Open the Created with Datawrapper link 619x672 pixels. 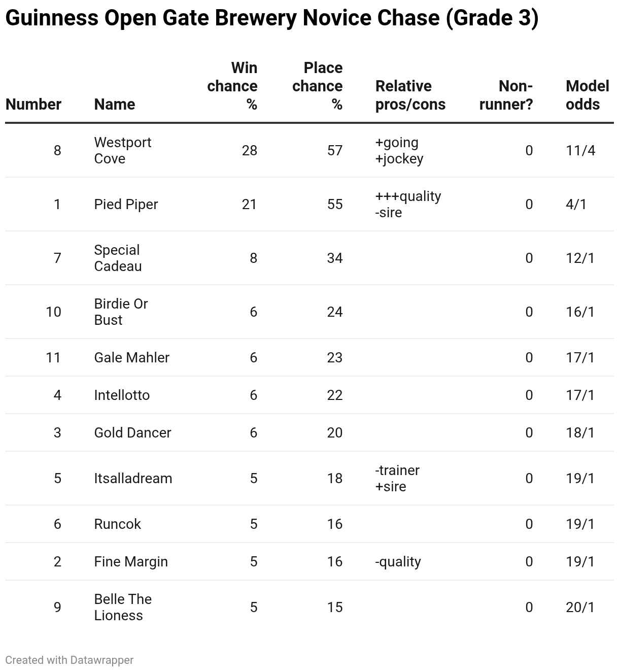[70, 660]
